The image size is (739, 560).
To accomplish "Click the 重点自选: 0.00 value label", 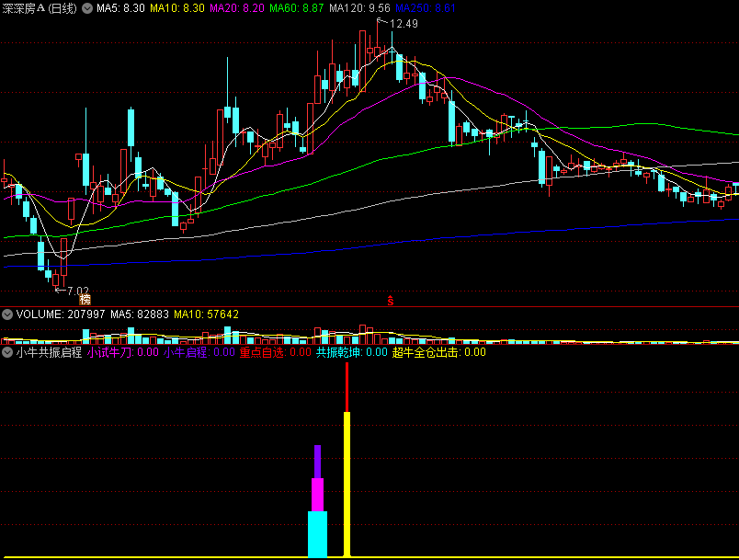I will click(x=276, y=352).
